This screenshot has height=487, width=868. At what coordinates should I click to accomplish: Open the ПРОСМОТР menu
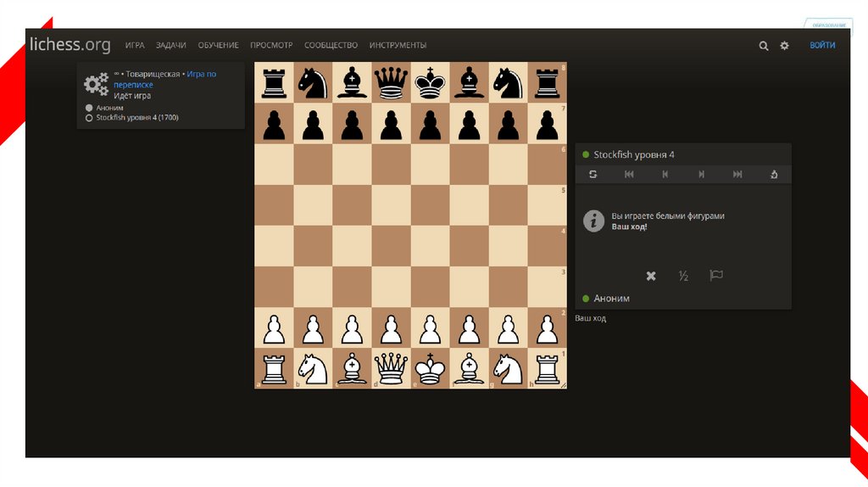tap(271, 46)
